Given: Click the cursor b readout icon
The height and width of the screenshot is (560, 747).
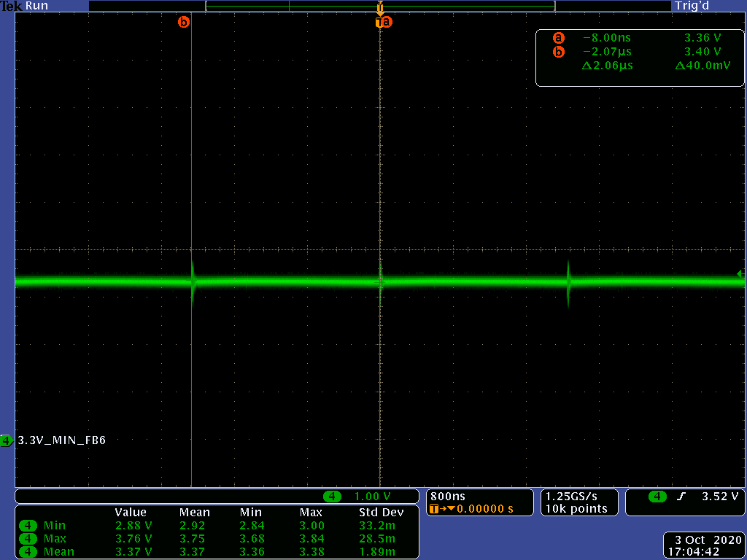Looking at the screenshot, I should pos(558,52).
